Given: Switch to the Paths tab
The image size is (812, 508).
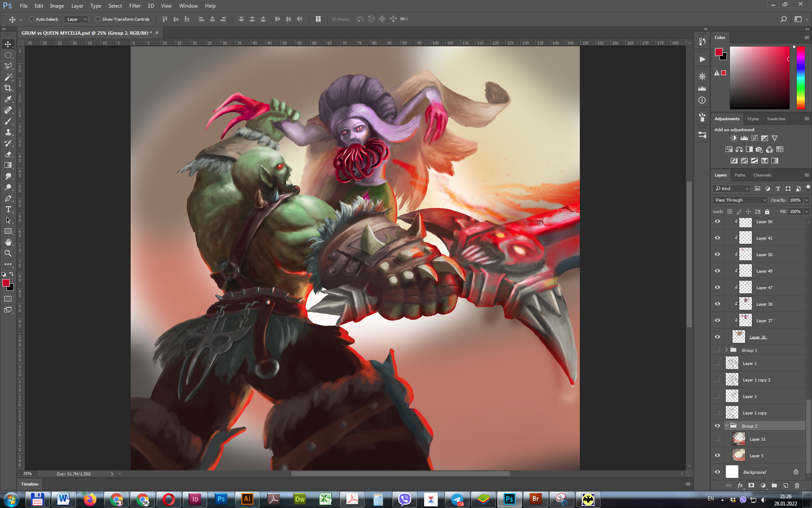Looking at the screenshot, I should 740,175.
